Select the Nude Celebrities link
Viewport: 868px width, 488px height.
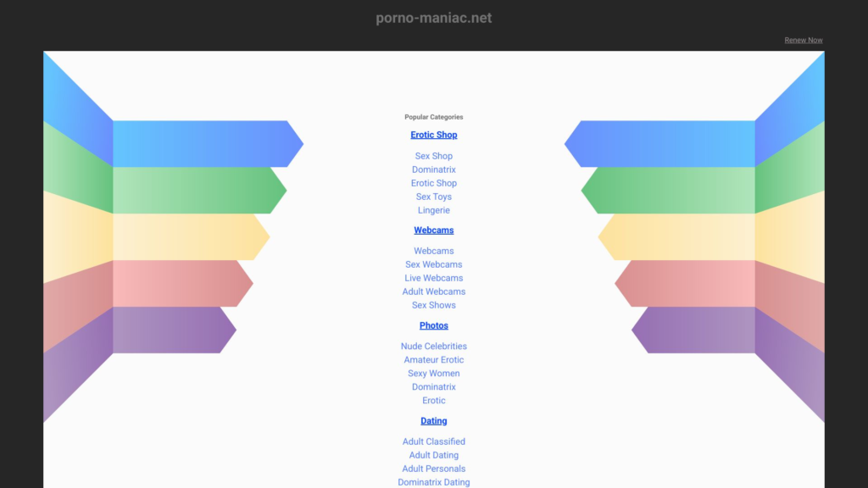click(433, 347)
